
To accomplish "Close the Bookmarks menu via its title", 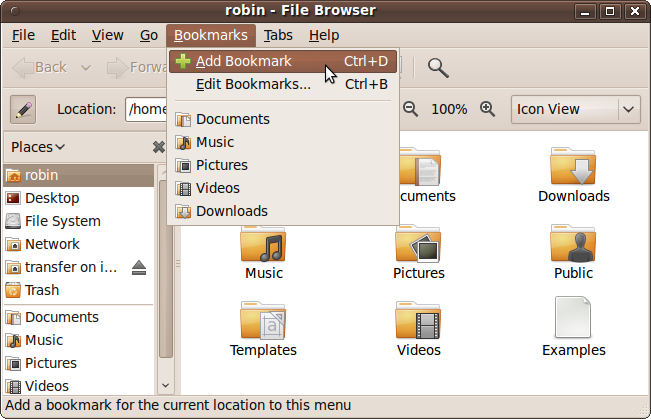I will coord(211,35).
